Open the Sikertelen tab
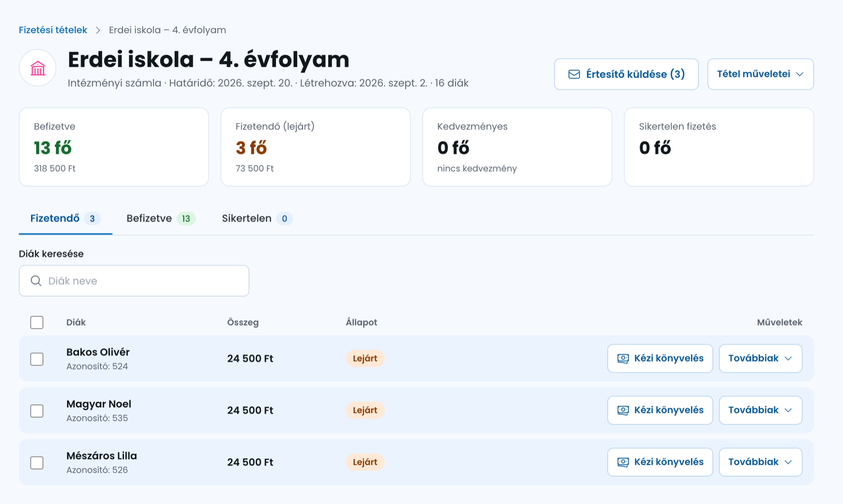 (257, 219)
